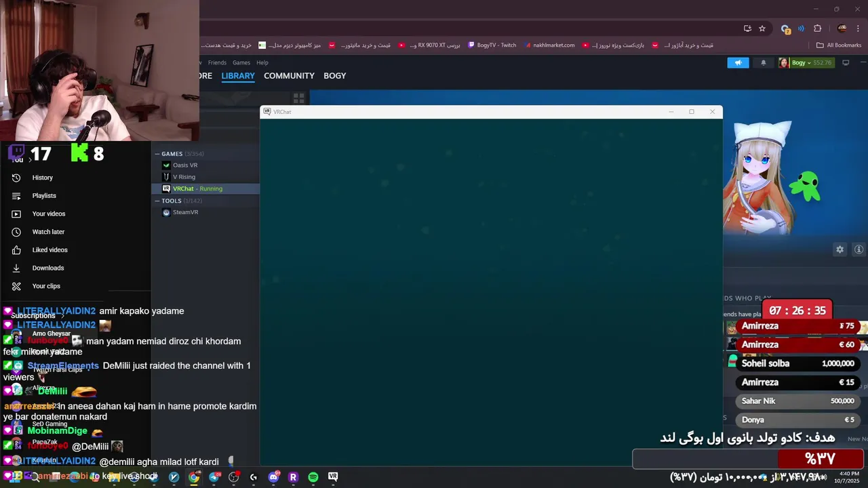Click the 37% donation goal progress bar
This screenshot has height=488, width=868.
(748, 460)
